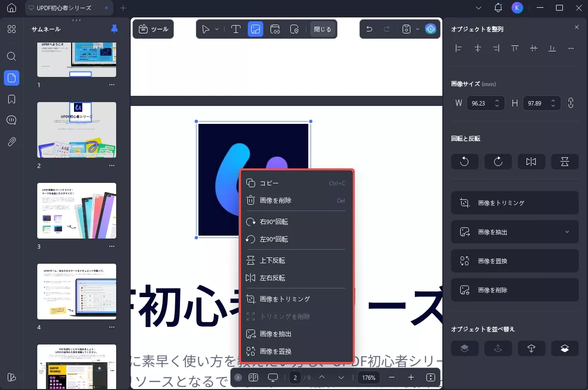
Task: Choose 左右反転 from the context menu
Action: click(296, 278)
